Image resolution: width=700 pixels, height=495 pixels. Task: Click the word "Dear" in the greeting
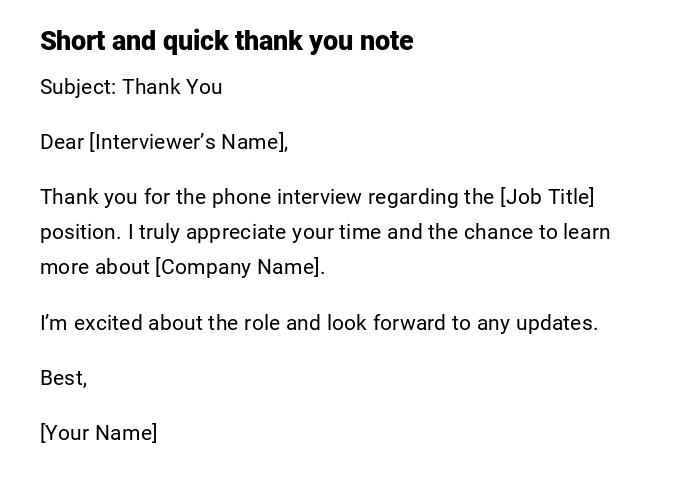click(62, 142)
